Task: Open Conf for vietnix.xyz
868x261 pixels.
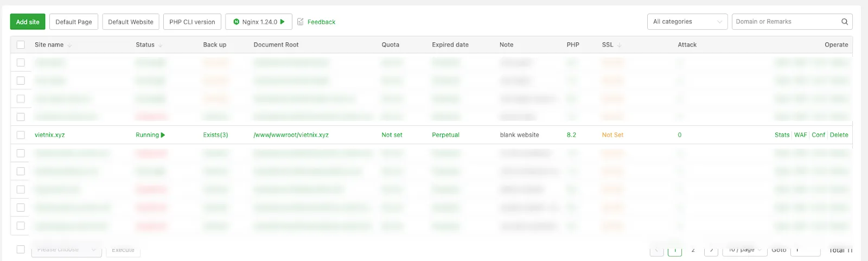Action: click(x=818, y=135)
